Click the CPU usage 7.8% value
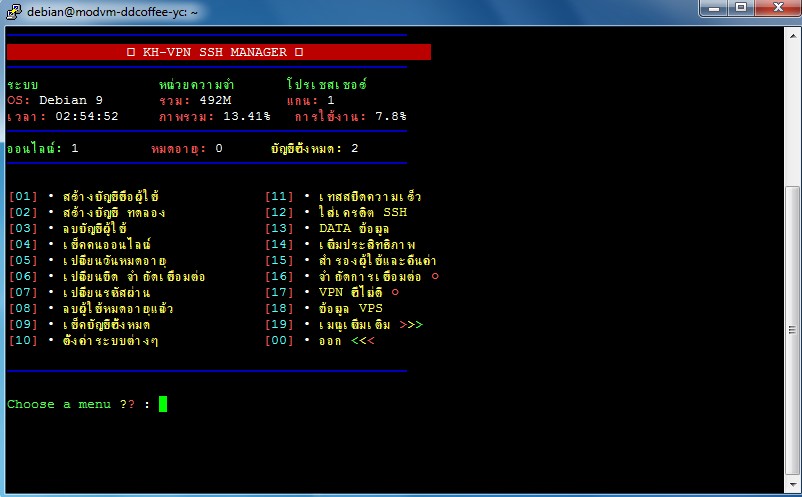 391,116
